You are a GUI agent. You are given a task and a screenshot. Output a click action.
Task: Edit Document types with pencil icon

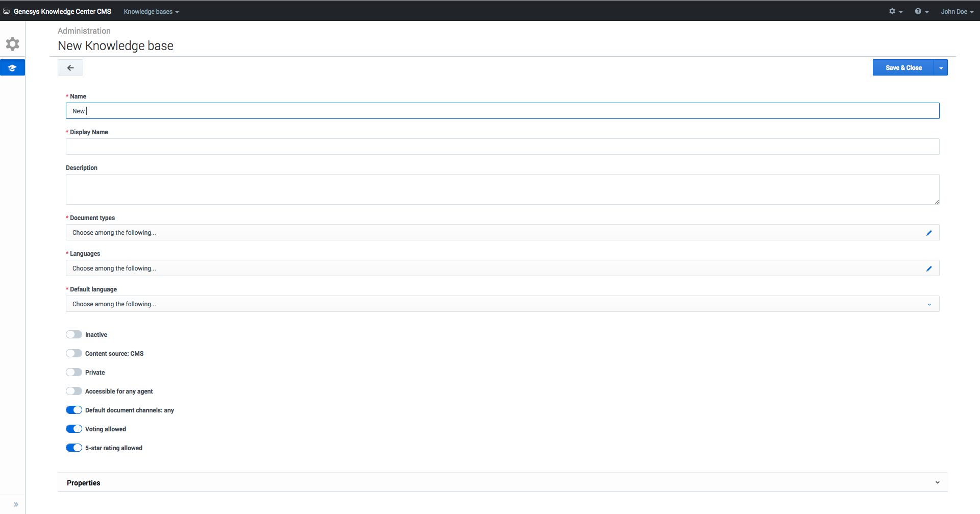pos(929,233)
